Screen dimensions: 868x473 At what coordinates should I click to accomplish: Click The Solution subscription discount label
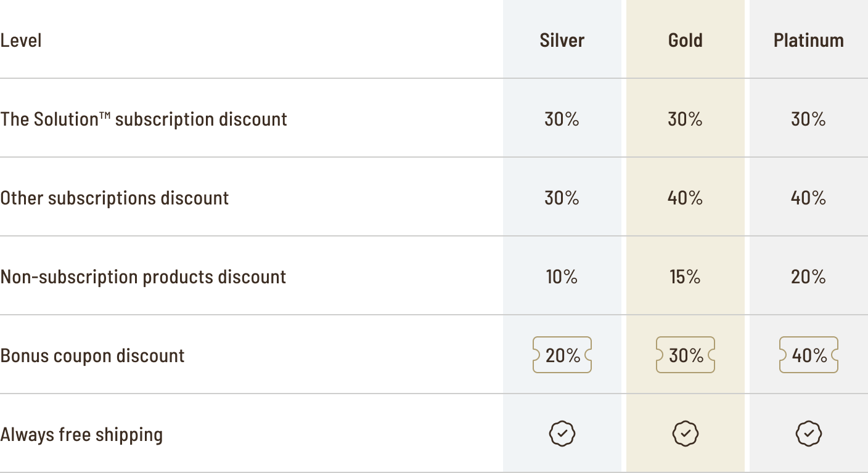pos(144,119)
